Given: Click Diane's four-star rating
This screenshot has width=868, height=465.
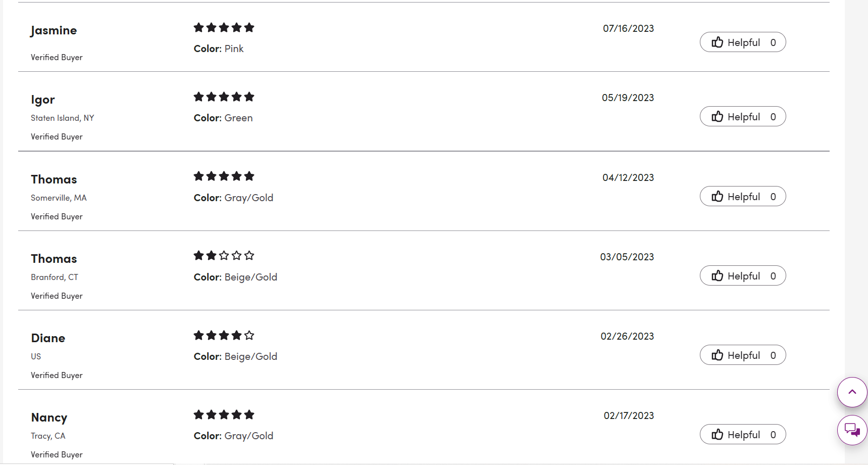Looking at the screenshot, I should (x=224, y=336).
